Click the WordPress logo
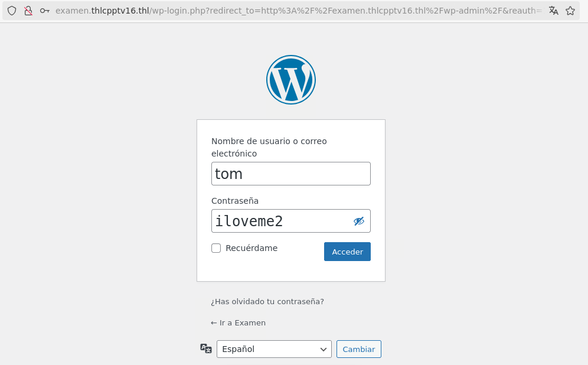588x365 pixels. [x=291, y=80]
